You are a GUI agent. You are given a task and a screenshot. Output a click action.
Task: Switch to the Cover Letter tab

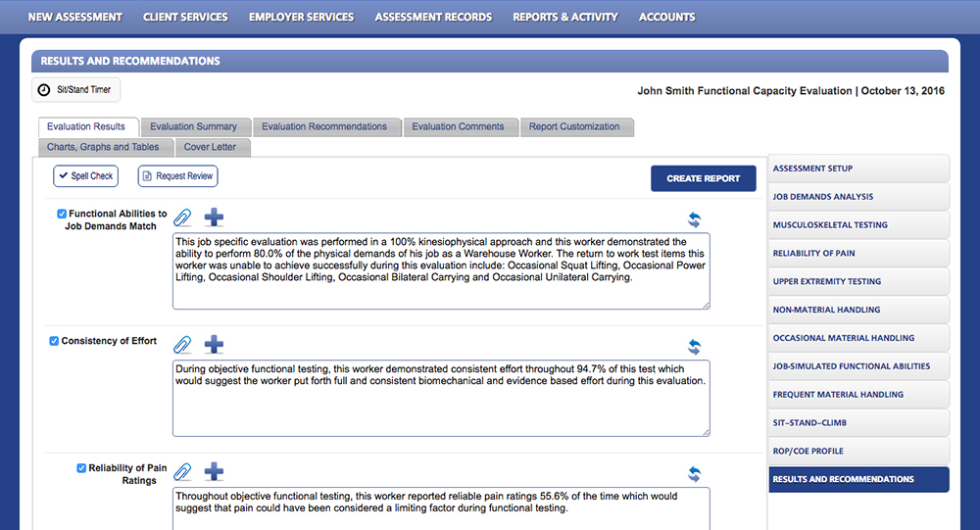213,148
